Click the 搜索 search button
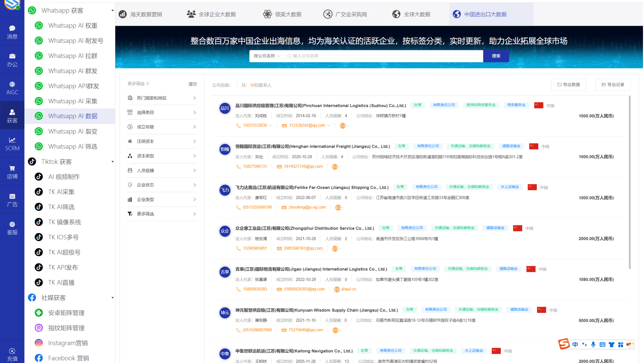Screen dimensions: 644x363 [x=496, y=56]
